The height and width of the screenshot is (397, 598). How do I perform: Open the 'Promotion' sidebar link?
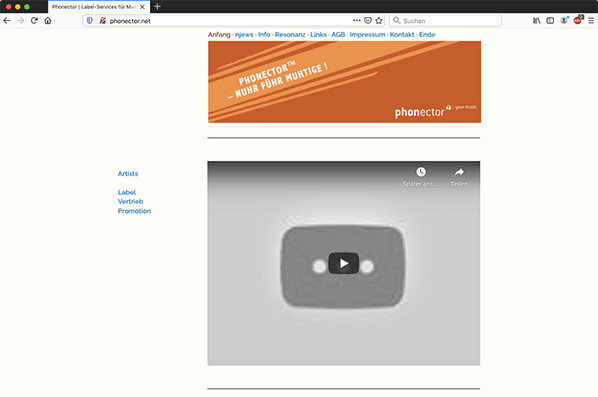tap(134, 211)
